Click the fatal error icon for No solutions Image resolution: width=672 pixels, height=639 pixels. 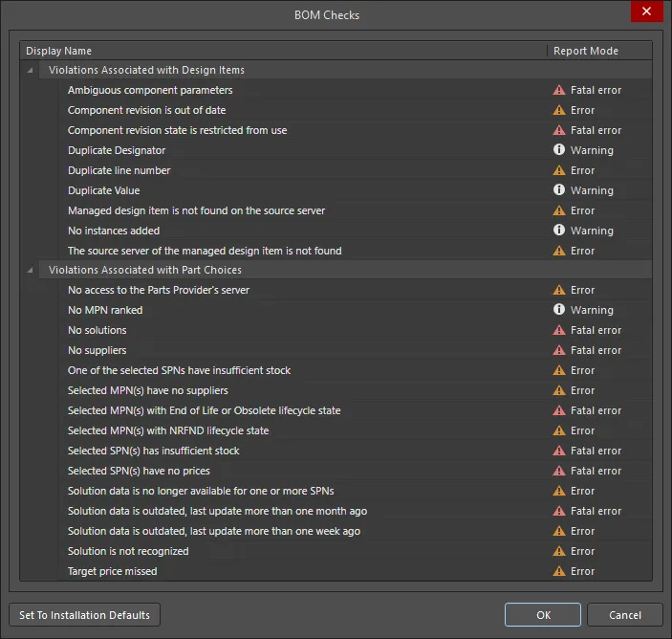pyautogui.click(x=559, y=330)
